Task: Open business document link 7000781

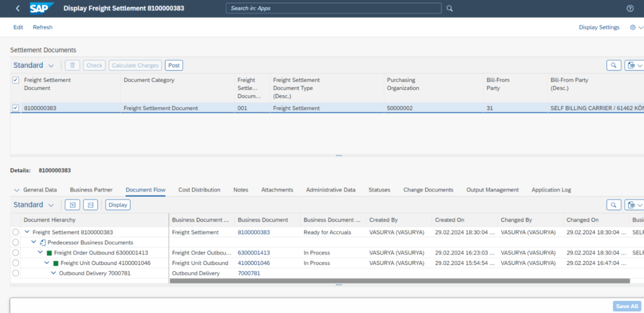Action: click(248, 273)
